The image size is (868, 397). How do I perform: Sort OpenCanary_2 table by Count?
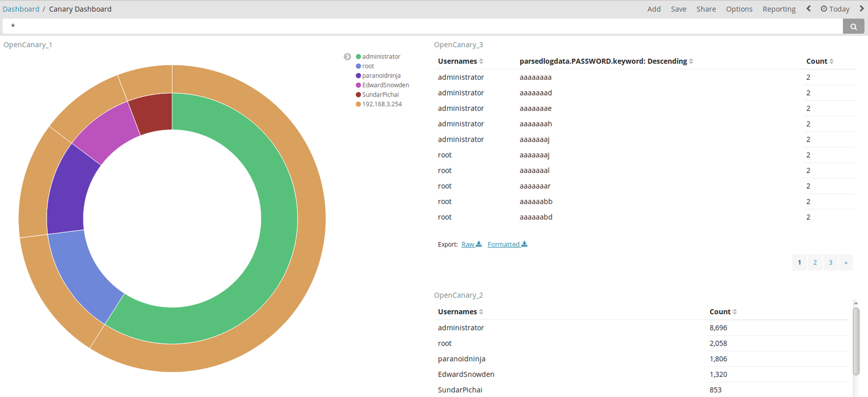pos(723,312)
